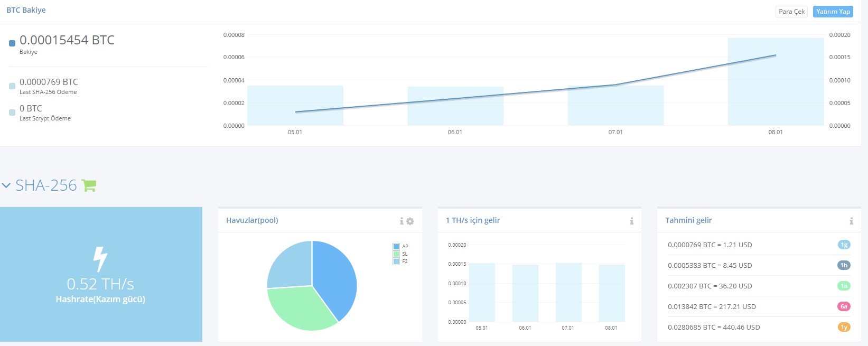
Task: Select the 1h weekly estimate badge
Action: point(844,265)
